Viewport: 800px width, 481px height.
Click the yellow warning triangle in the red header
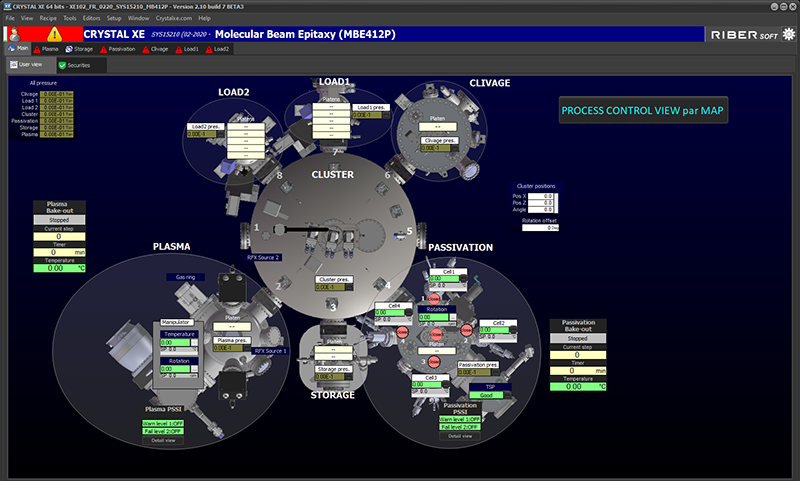[x=55, y=34]
